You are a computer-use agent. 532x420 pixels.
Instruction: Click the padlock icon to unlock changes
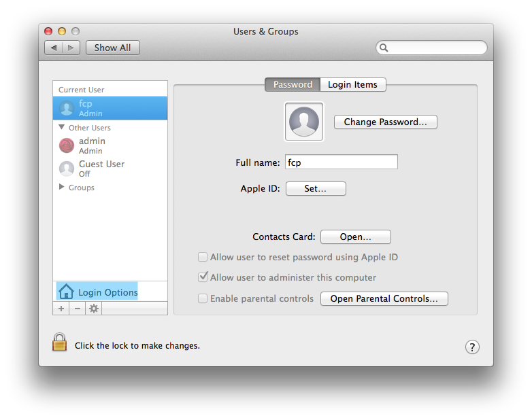coord(59,342)
